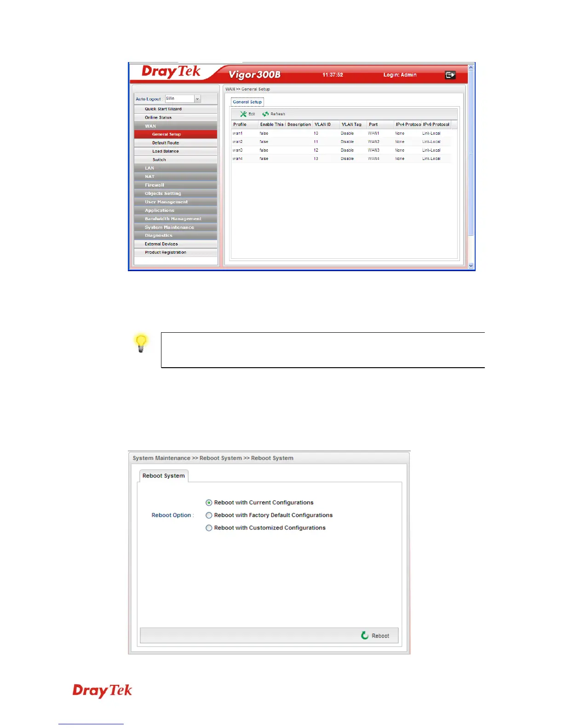Expand Diagnostics menu section
Image resolution: width=563 pixels, height=728 pixels.
[176, 235]
